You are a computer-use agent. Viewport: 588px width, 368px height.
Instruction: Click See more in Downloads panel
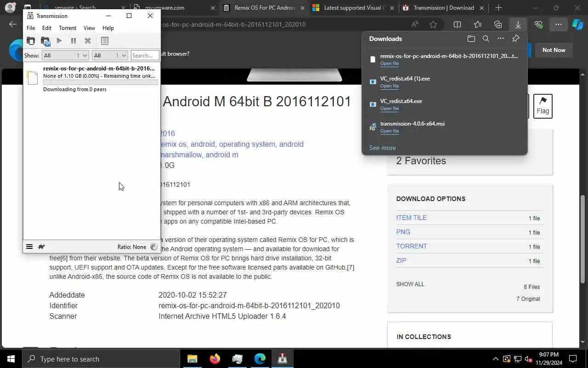(383, 148)
